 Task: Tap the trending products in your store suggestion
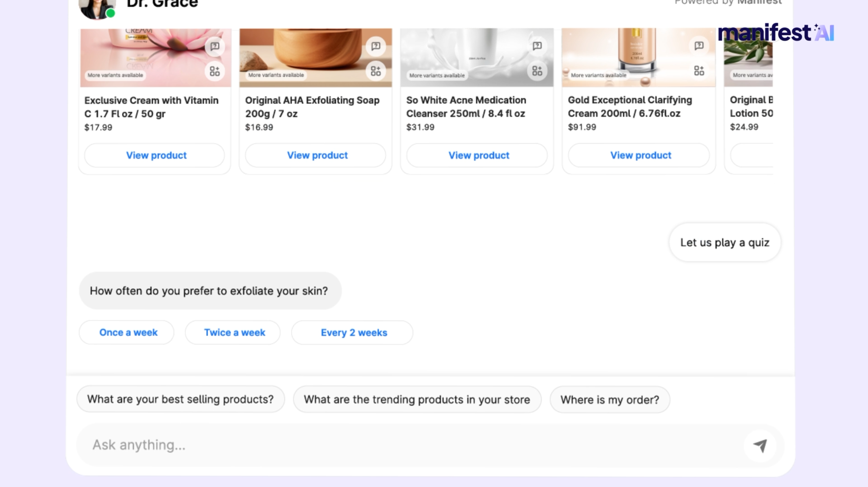click(x=417, y=400)
